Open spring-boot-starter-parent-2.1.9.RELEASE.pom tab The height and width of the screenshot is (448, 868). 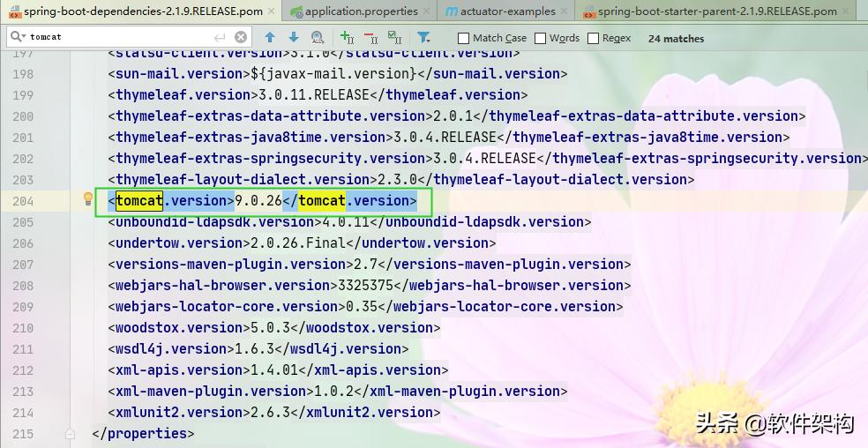pos(717,11)
